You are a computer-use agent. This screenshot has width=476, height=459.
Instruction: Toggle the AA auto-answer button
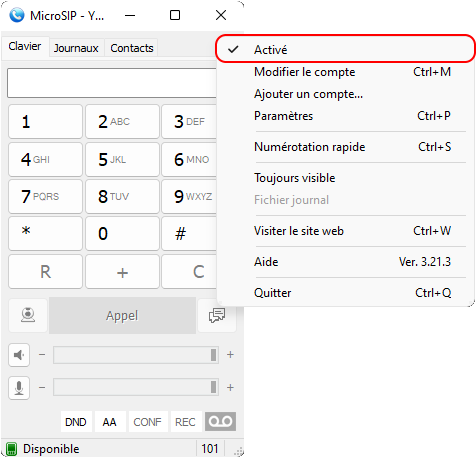110,422
